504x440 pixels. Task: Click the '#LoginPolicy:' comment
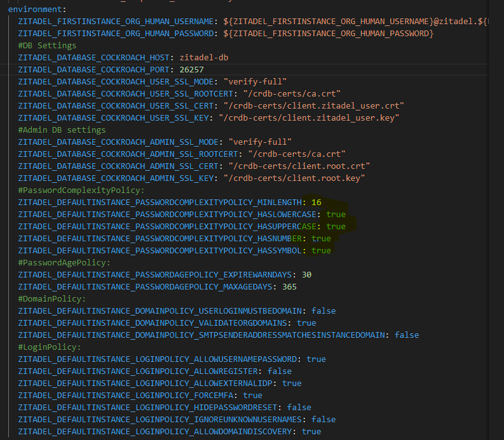50,347
